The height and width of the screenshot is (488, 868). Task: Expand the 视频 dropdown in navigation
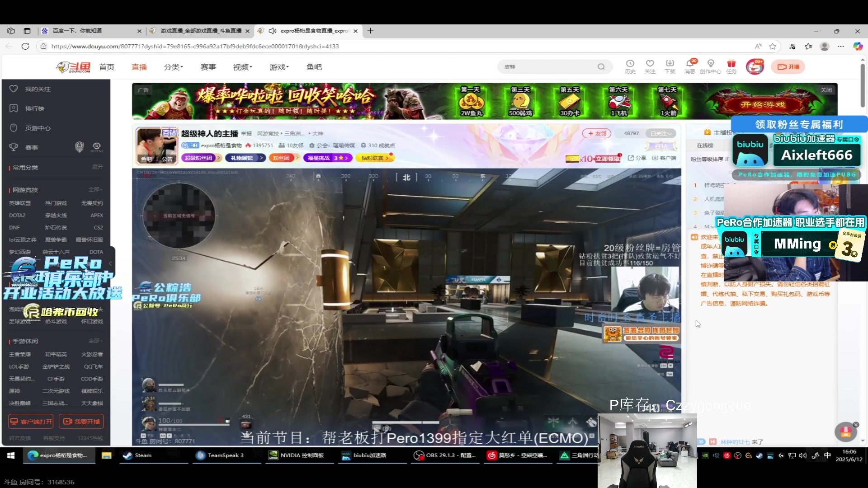click(243, 67)
